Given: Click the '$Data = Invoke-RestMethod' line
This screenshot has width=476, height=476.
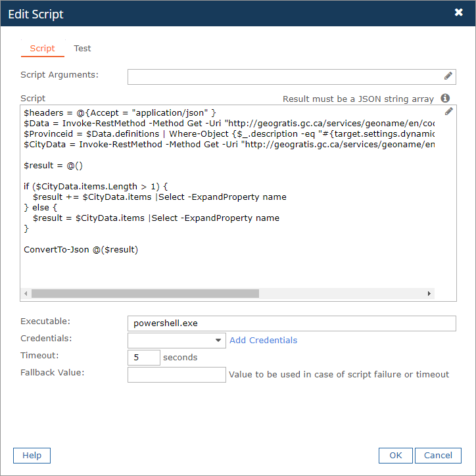Looking at the screenshot, I should (229, 123).
